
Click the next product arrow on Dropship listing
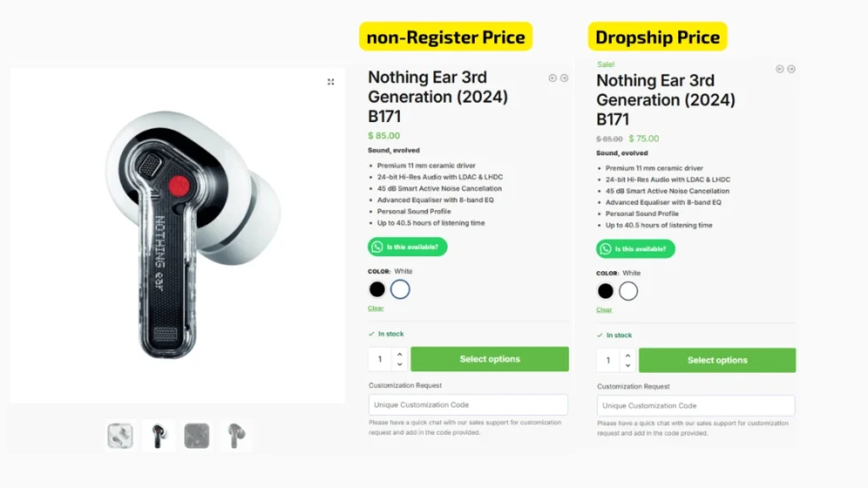[792, 69]
